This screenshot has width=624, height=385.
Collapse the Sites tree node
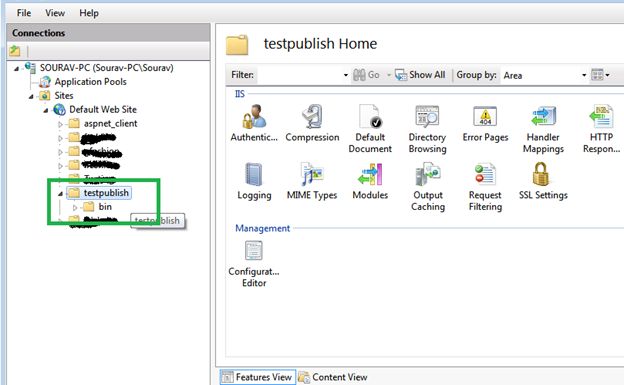[31, 97]
